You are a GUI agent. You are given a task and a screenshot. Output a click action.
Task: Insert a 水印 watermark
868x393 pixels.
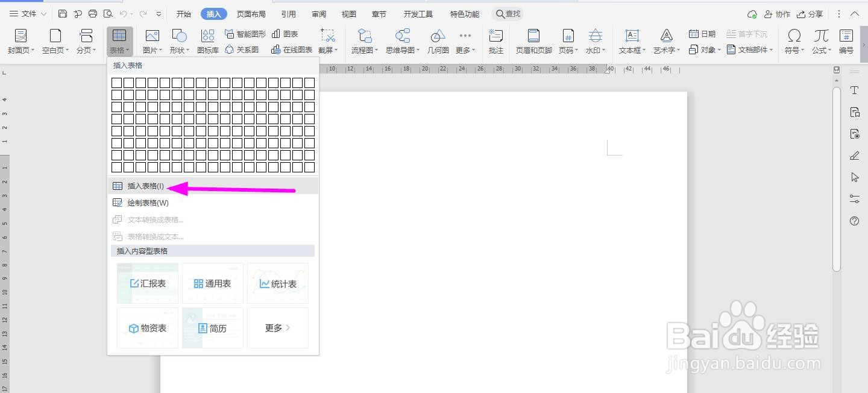click(x=594, y=41)
